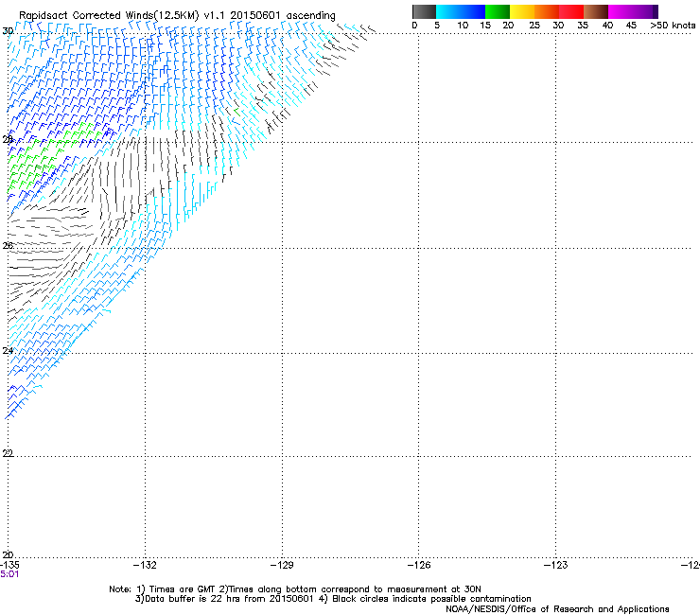Image resolution: width=700 pixels, height=615 pixels.
Task: Click the '-129' longitude axis label
Action: point(282,565)
